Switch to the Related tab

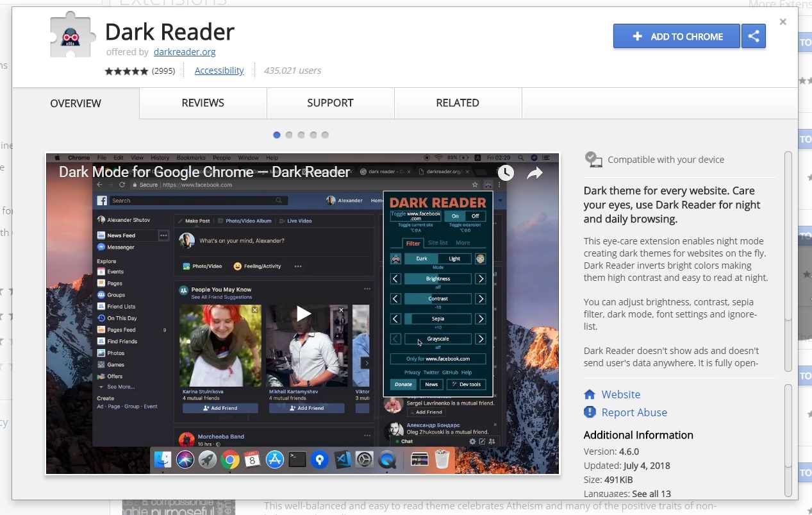click(x=458, y=103)
